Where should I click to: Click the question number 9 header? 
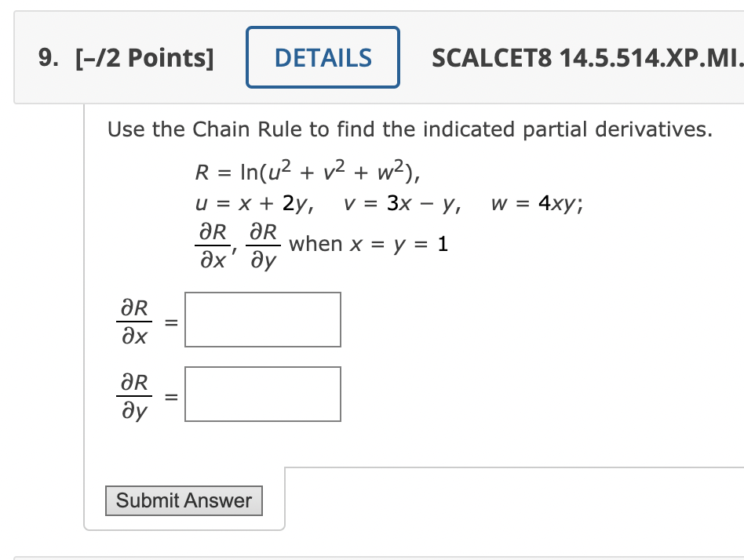point(46,56)
